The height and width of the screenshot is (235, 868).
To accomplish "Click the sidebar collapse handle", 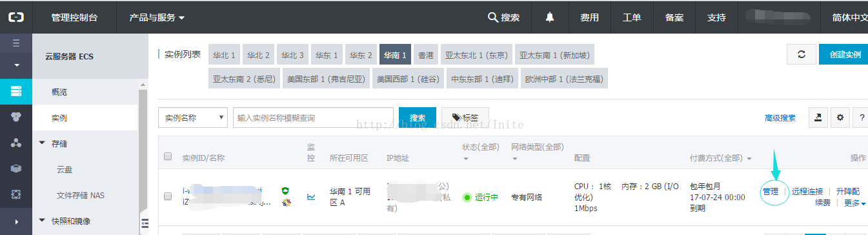I will pos(145,223).
